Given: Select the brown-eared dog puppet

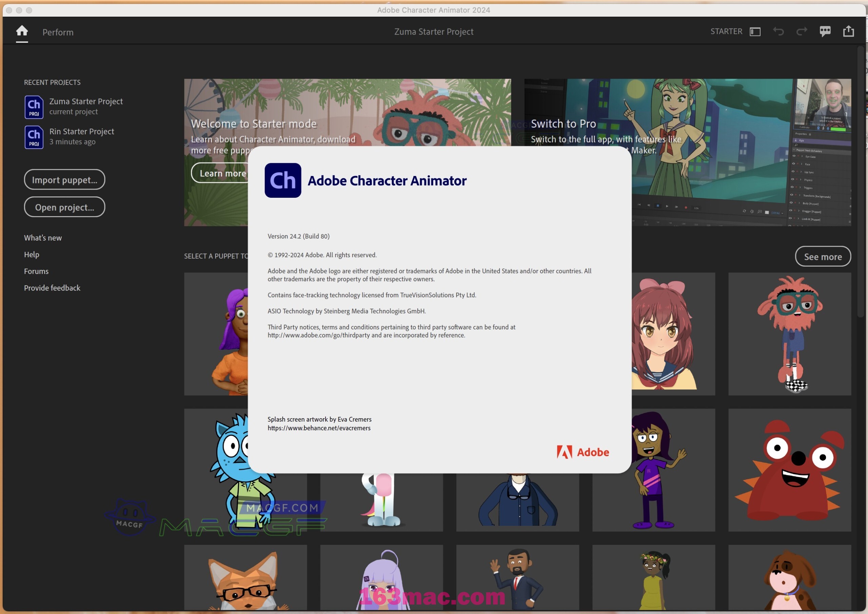Looking at the screenshot, I should [790, 577].
